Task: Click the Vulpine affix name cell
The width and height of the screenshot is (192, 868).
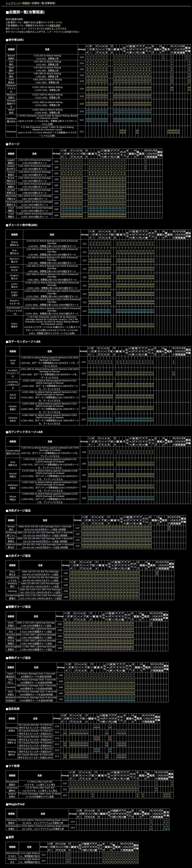Action: 12,795
